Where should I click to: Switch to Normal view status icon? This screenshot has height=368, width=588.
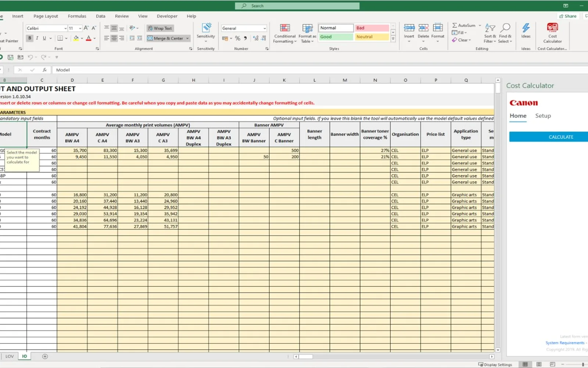[525, 364]
